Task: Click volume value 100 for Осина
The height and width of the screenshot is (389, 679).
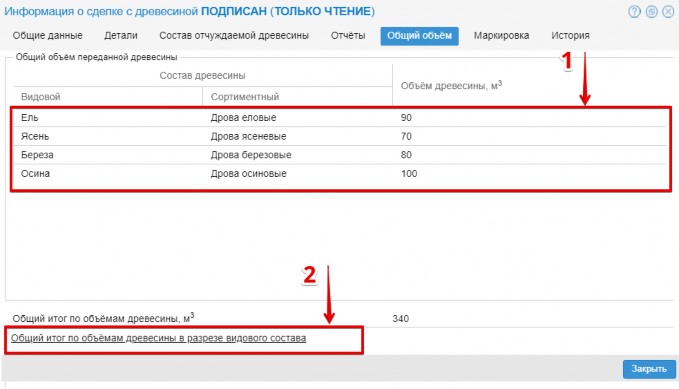Action: point(409,174)
